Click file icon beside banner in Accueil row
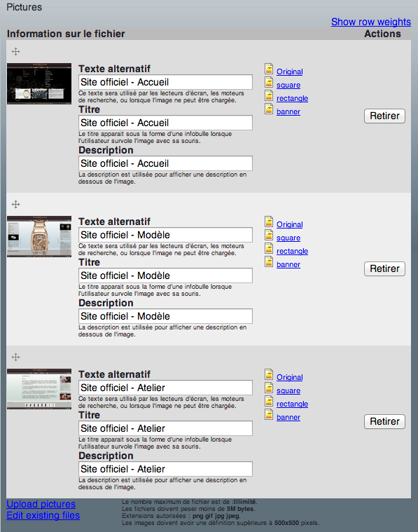The width and height of the screenshot is (418, 532). click(269, 109)
